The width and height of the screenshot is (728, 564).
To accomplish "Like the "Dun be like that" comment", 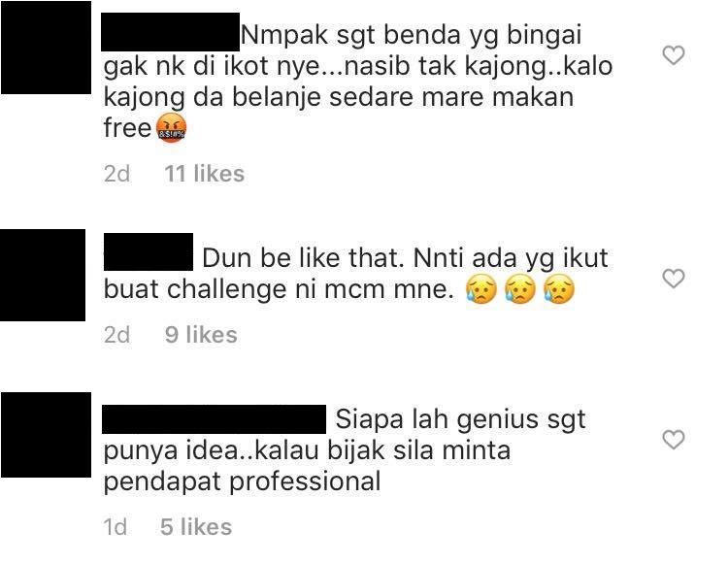I will coord(674,279).
